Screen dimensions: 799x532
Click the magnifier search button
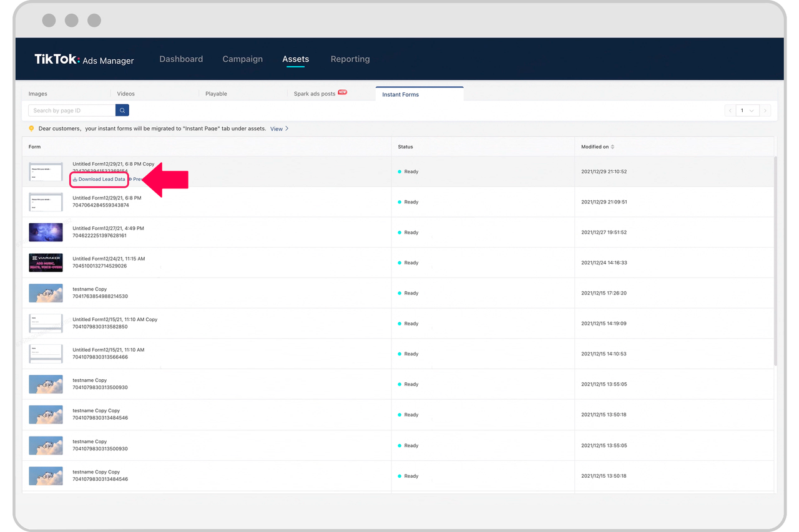(x=122, y=110)
